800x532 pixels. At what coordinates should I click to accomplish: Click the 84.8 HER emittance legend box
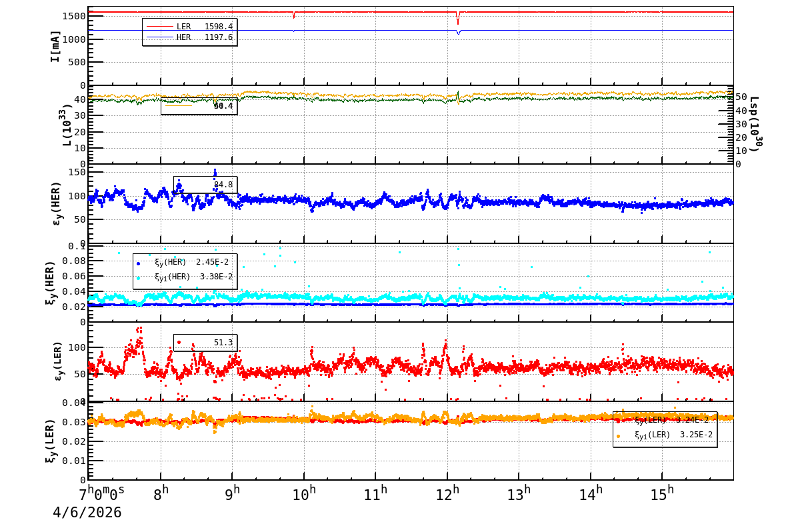tap(205, 185)
